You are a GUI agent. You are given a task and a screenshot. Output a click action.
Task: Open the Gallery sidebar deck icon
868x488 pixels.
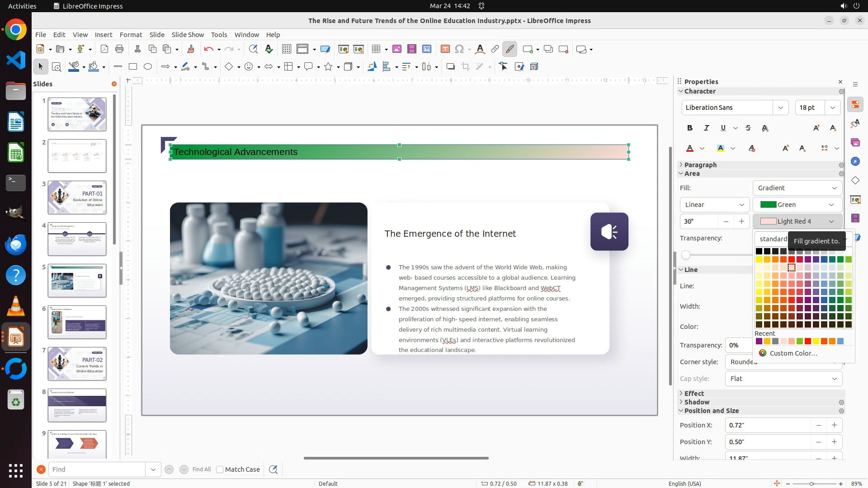coord(855,142)
